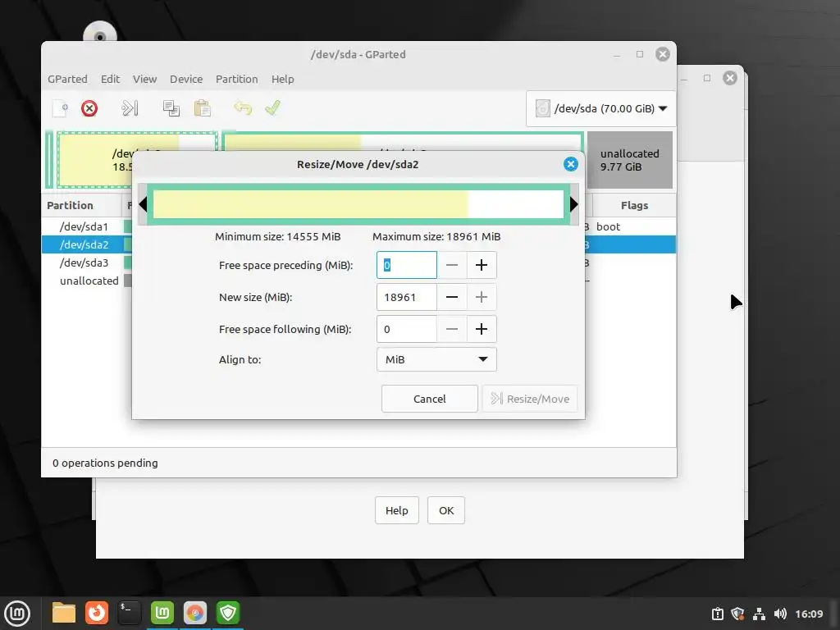The width and height of the screenshot is (840, 630).
Task: Click the 0 operations pending status
Action: (105, 463)
